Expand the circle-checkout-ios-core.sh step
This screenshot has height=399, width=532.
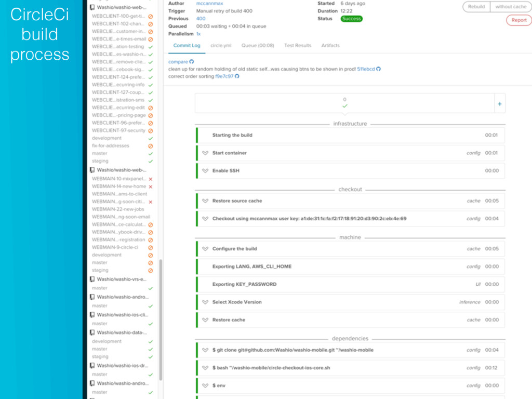pyautogui.click(x=205, y=368)
